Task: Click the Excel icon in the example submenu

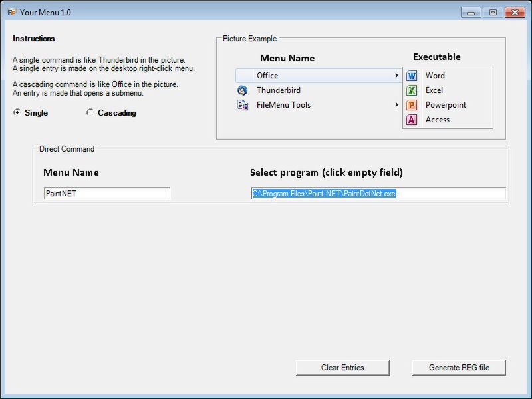Action: [x=412, y=90]
